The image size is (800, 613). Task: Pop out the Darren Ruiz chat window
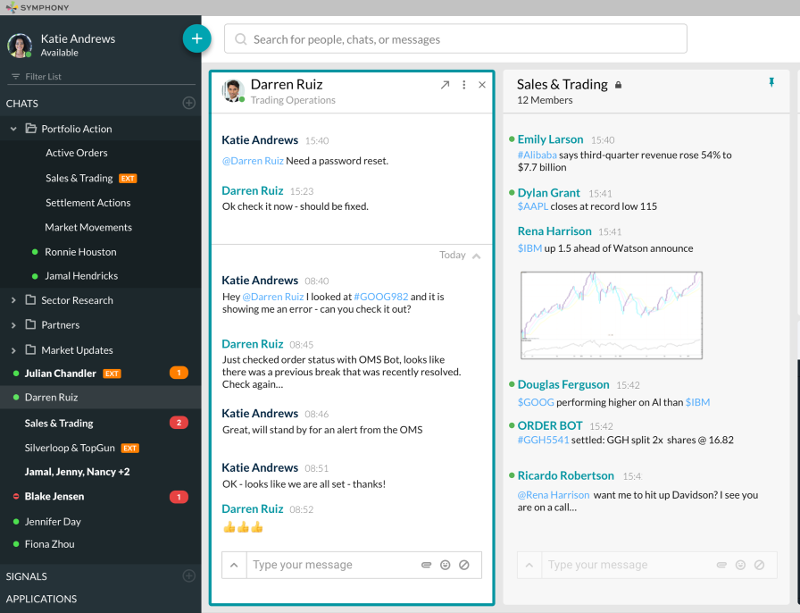445,85
